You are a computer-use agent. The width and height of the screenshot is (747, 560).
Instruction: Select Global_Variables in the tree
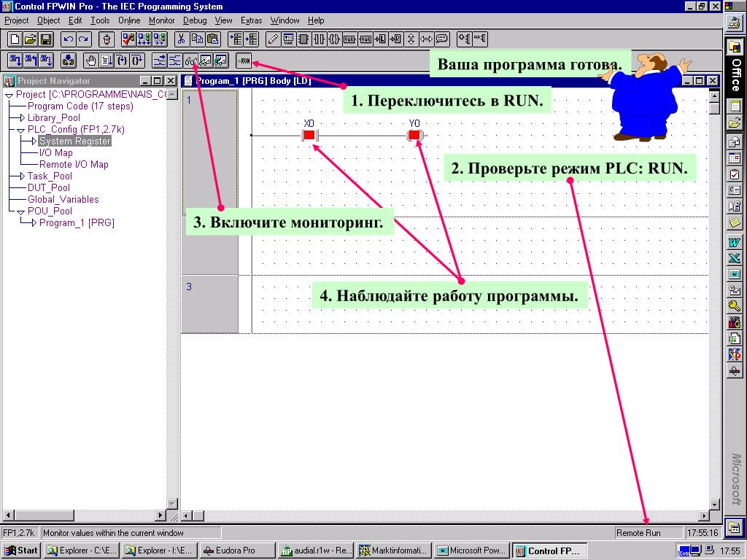[x=63, y=200]
